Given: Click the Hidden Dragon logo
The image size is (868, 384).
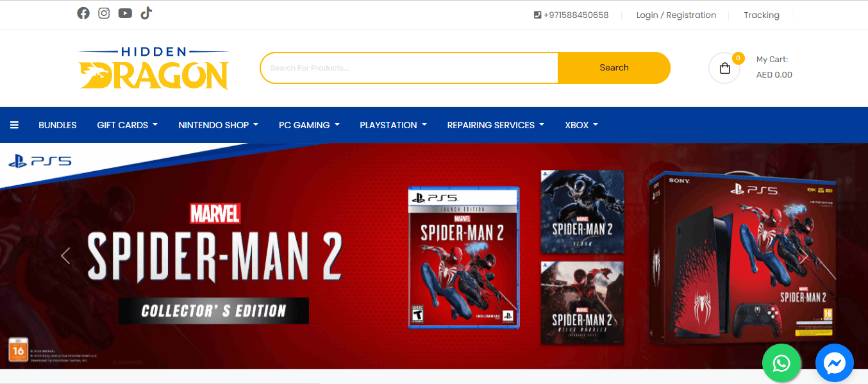Looking at the screenshot, I should pyautogui.click(x=154, y=68).
